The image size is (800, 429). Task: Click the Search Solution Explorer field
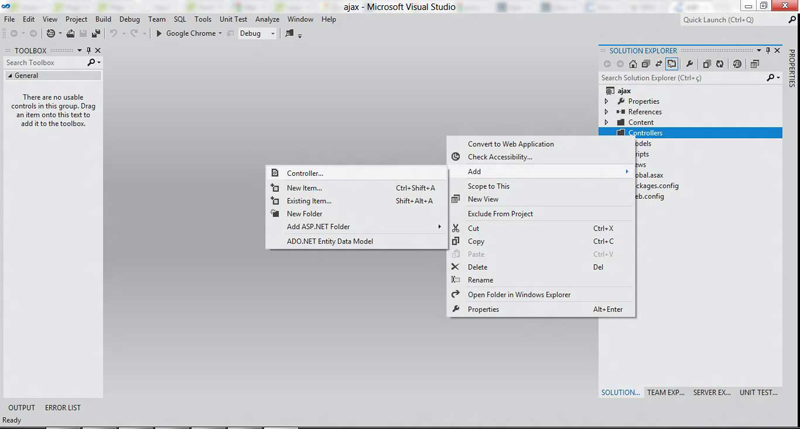pyautogui.click(x=683, y=78)
